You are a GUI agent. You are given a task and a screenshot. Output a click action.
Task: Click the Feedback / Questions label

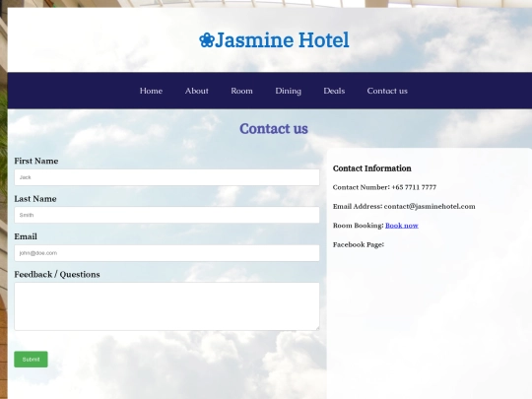57,275
